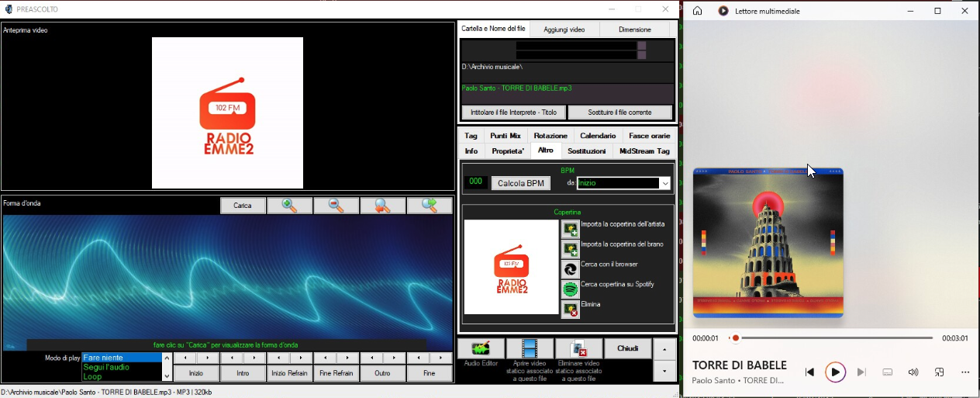
Task: Click the 'Eliminare video statico' icon
Action: tap(578, 348)
